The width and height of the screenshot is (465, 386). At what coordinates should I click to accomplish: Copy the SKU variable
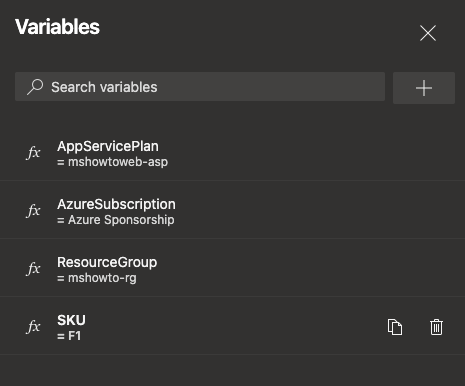pos(395,327)
